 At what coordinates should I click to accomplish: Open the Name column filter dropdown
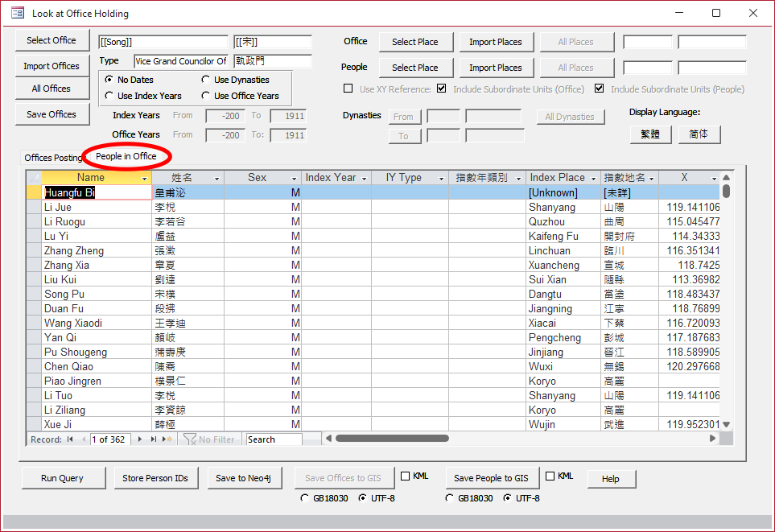[145, 178]
